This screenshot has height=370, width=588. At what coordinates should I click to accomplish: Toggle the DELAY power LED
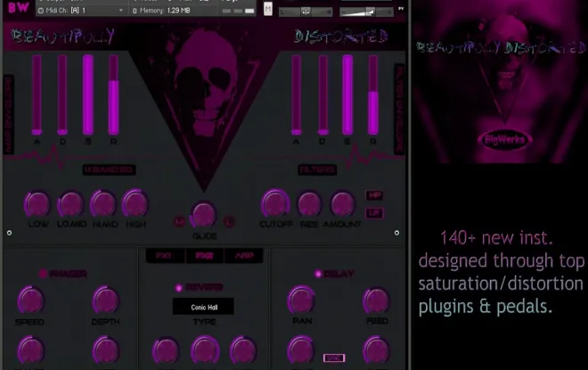(x=318, y=274)
